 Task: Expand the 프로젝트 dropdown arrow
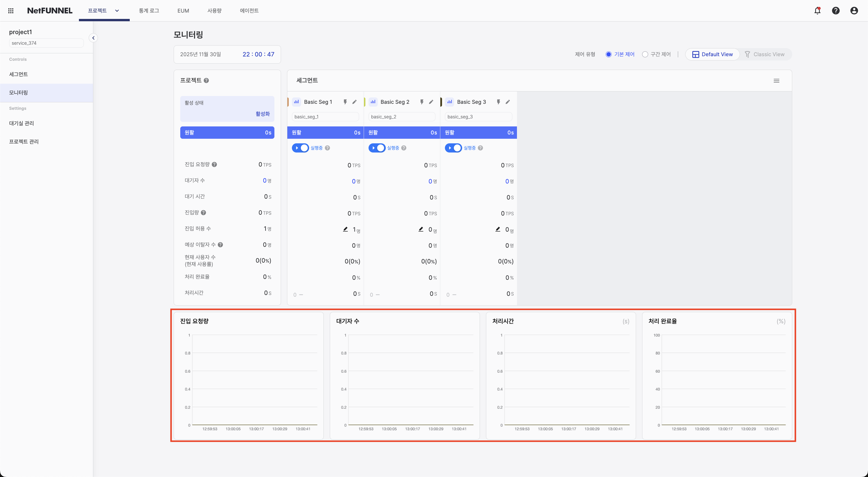pos(117,11)
